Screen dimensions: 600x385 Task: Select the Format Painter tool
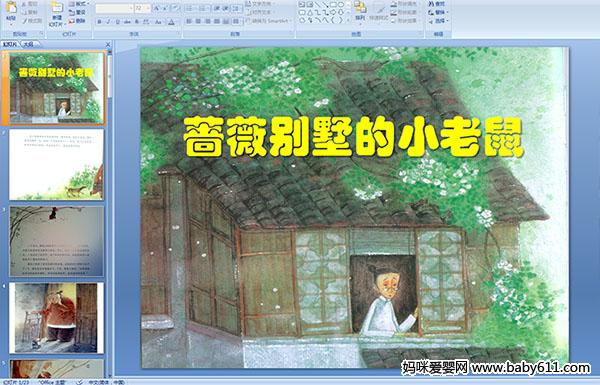point(32,21)
